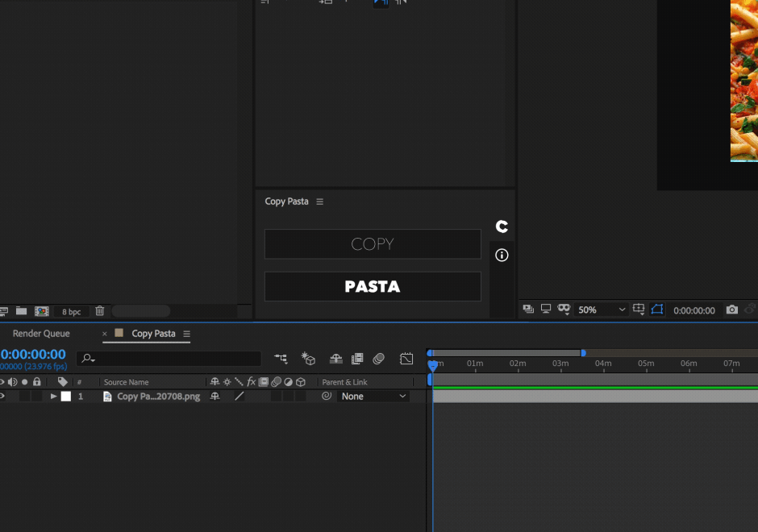Viewport: 758px width, 532px height.
Task: Open the 3D glasses view options dropdown
Action: [x=564, y=309]
